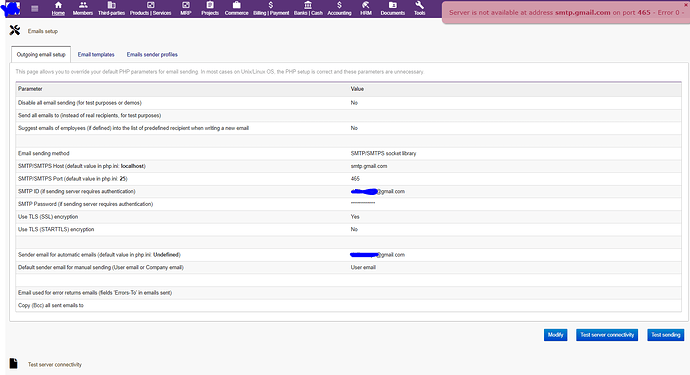Click 'SMTP/SMTPS socket library' value

(383, 154)
